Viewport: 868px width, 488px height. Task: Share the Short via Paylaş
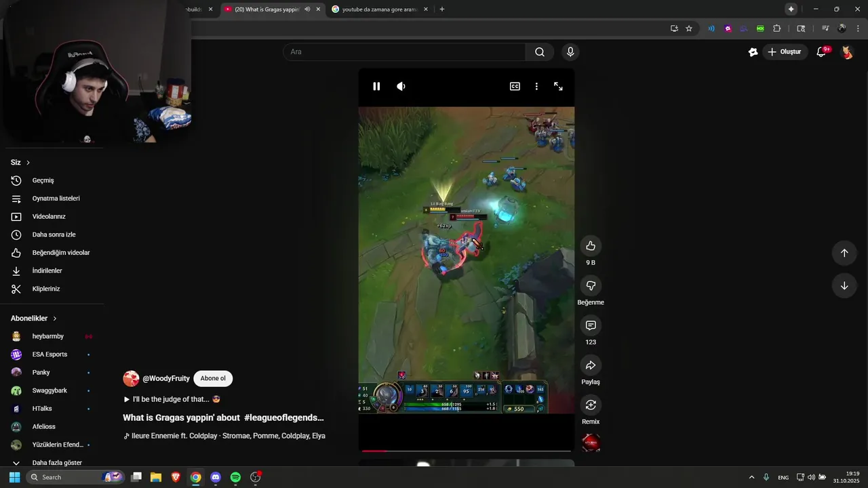591,365
